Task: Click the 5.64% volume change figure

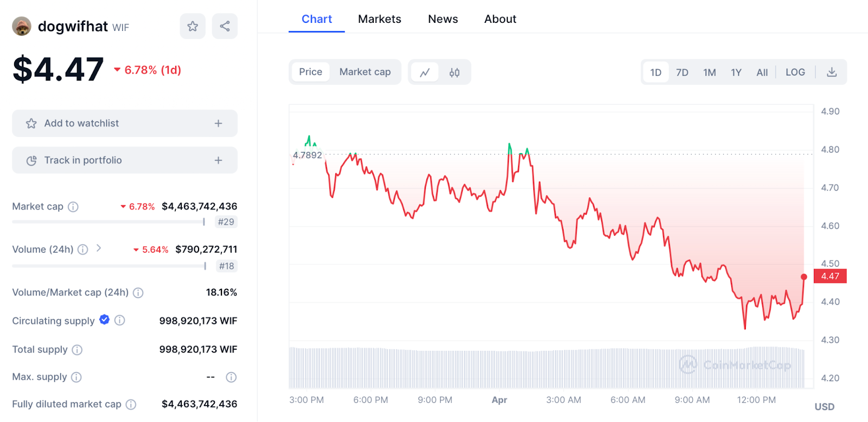Action: [151, 250]
